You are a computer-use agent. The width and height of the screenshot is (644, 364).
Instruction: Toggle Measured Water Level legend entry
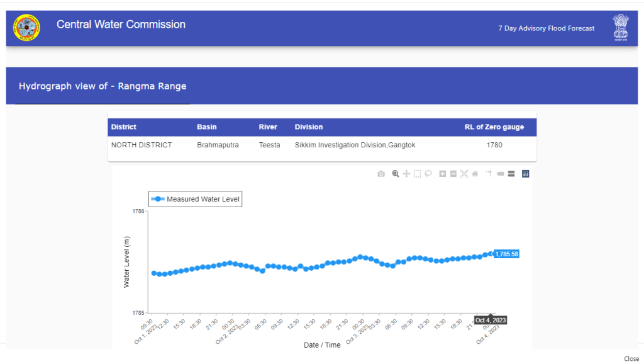[195, 199]
